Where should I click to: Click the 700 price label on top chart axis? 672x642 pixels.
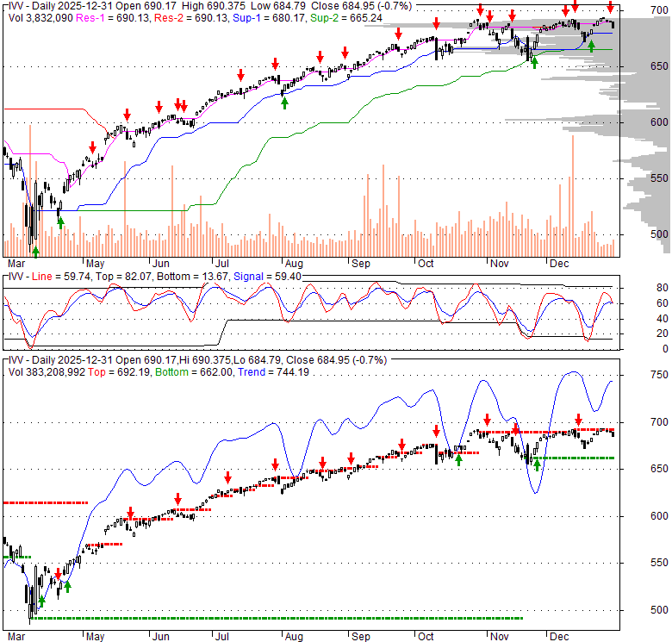tap(659, 9)
